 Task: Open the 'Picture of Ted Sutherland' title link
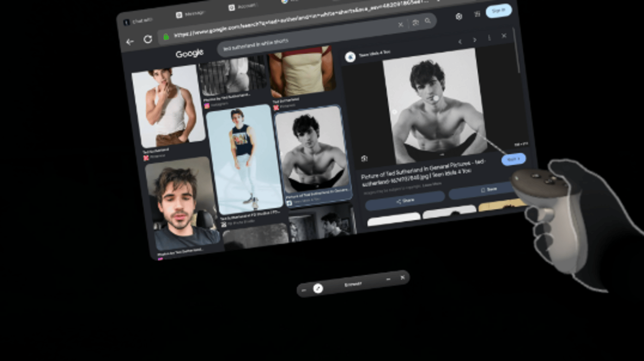(423, 174)
